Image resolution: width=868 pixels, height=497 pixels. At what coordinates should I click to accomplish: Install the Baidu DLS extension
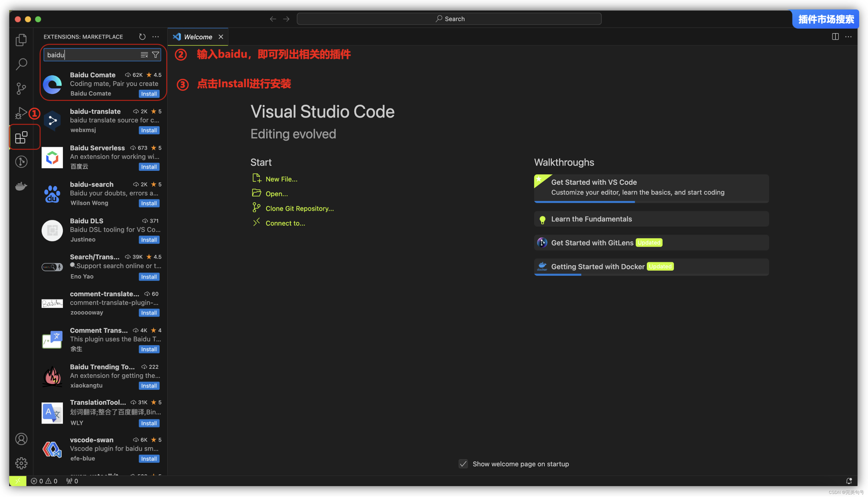pyautogui.click(x=149, y=240)
